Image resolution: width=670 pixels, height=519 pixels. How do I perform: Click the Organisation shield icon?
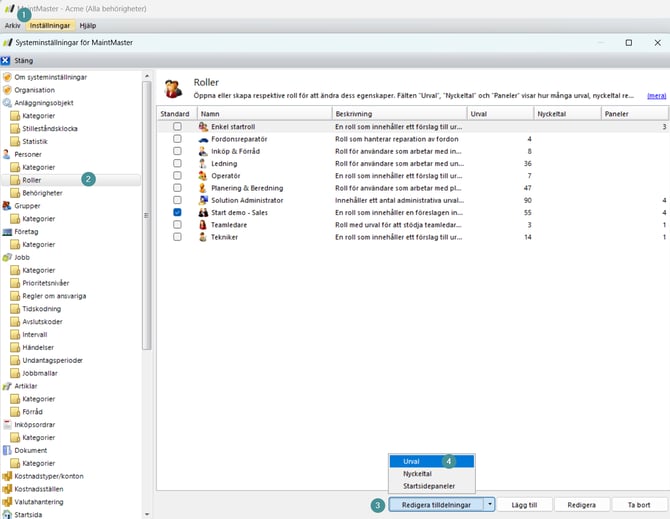(x=7, y=90)
